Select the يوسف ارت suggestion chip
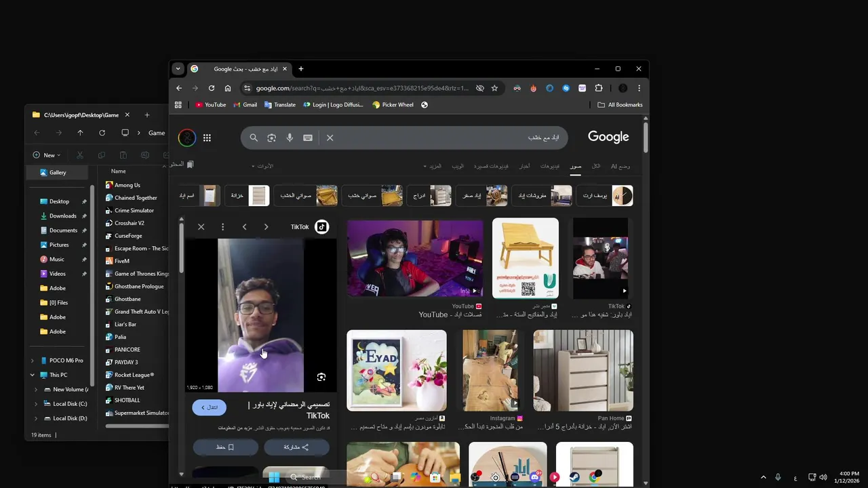The image size is (868, 488). pyautogui.click(x=604, y=196)
